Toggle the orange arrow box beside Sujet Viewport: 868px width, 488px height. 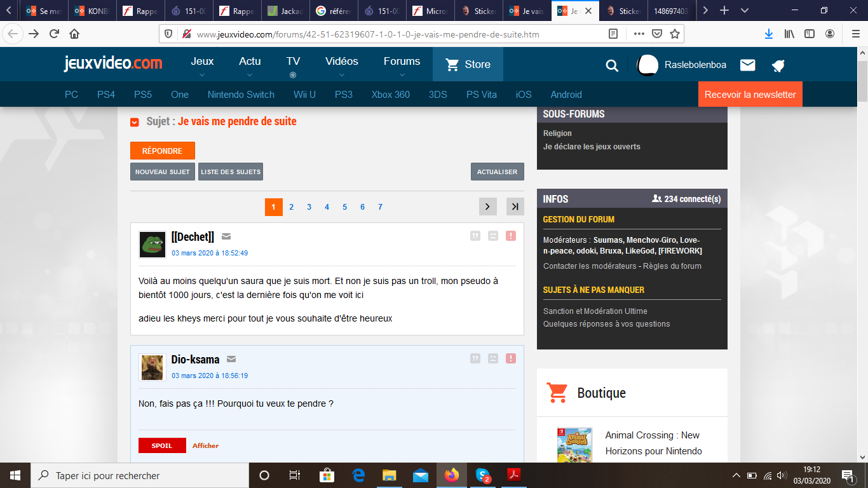coord(135,122)
